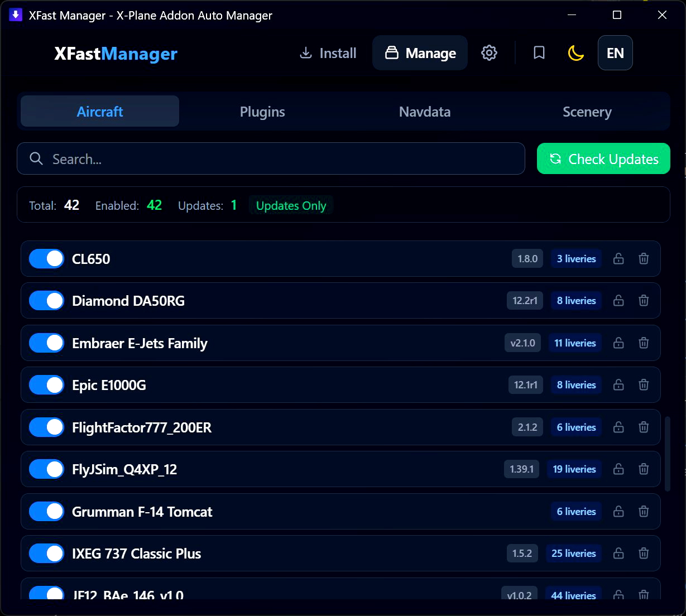Click the bookmark icon in header
This screenshot has height=616, width=686.
pos(539,53)
